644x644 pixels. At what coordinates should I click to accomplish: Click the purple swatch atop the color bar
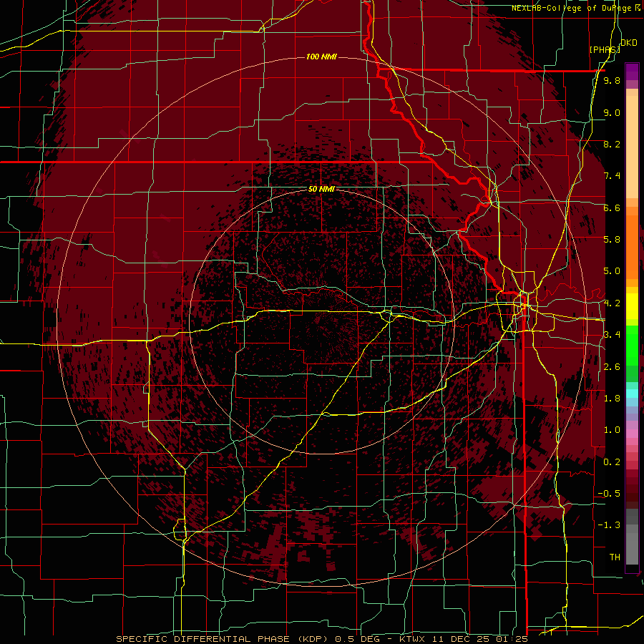pos(632,72)
